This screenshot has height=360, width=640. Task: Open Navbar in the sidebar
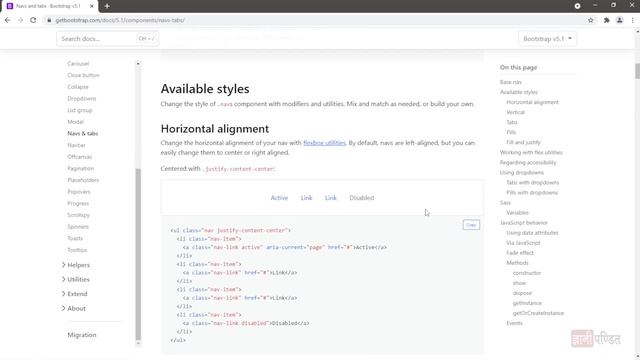tap(76, 145)
